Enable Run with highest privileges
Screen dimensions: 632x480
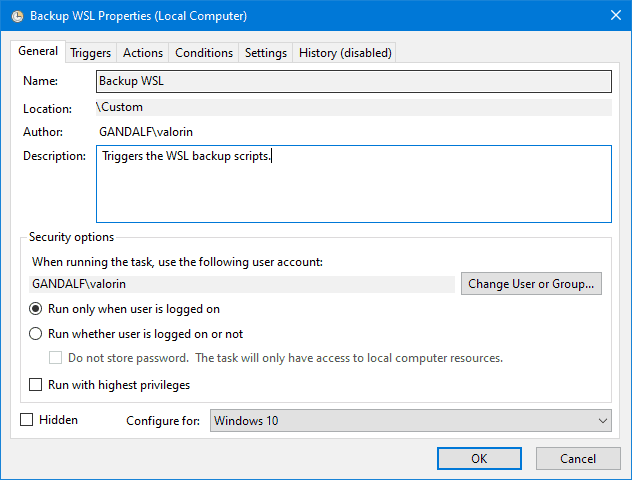tap(36, 384)
